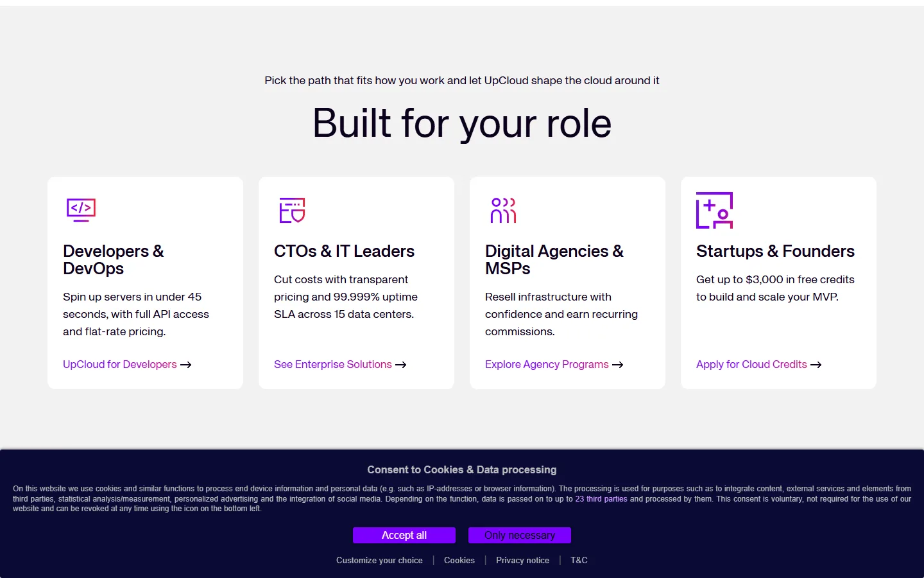This screenshot has width=924, height=578.
Task: Click the 'Resell infrastructure with confidence' description
Action: [561, 314]
